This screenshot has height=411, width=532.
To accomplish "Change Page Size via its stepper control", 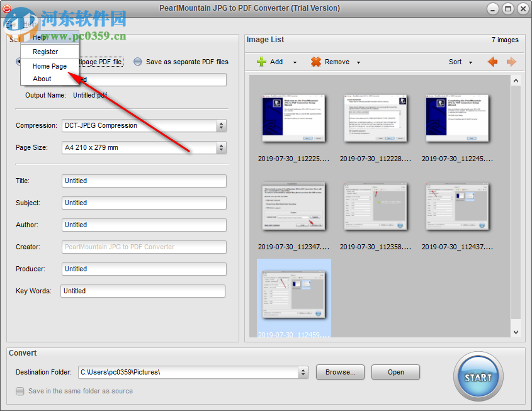I will pos(221,148).
